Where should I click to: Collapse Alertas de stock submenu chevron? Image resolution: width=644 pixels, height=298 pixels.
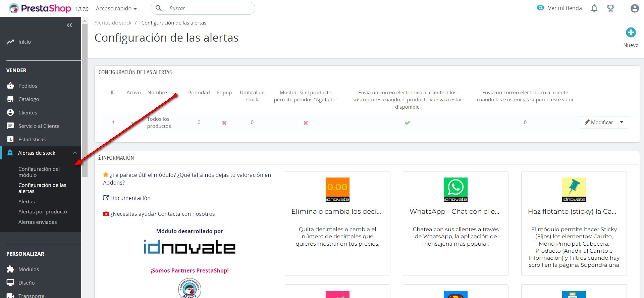tap(75, 153)
